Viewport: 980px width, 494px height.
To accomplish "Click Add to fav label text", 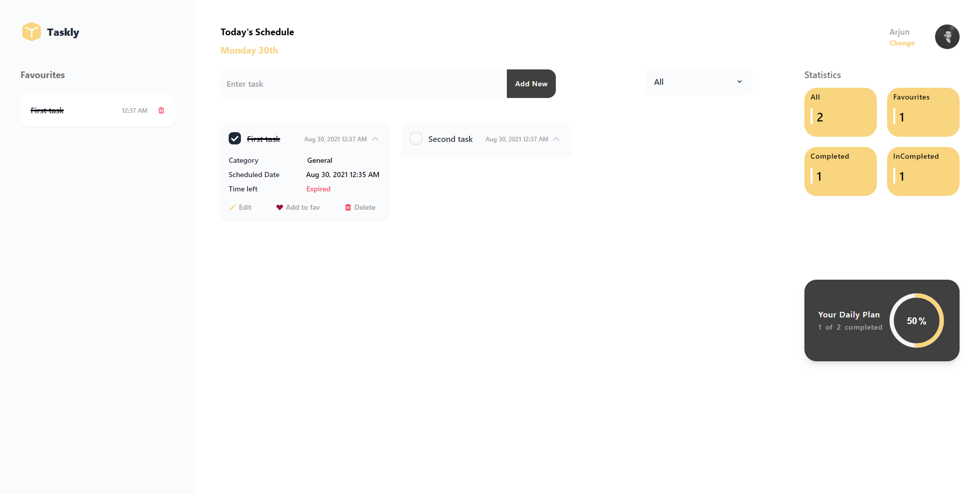I will pyautogui.click(x=303, y=207).
